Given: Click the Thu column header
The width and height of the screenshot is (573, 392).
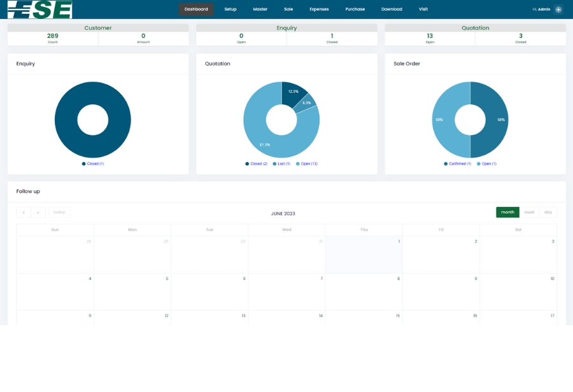Looking at the screenshot, I should coord(364,230).
